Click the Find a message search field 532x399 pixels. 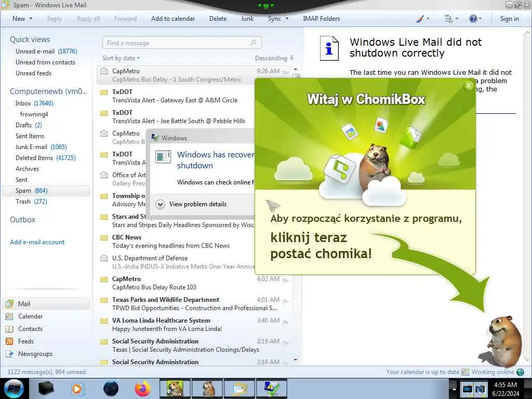pos(182,43)
